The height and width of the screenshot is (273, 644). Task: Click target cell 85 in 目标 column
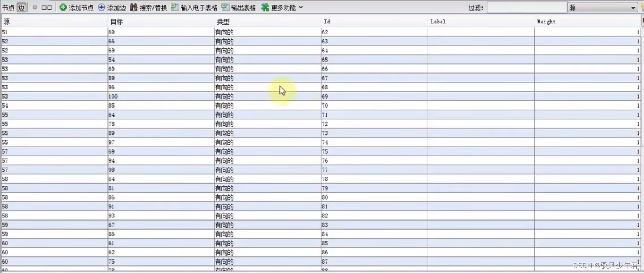[x=161, y=106]
